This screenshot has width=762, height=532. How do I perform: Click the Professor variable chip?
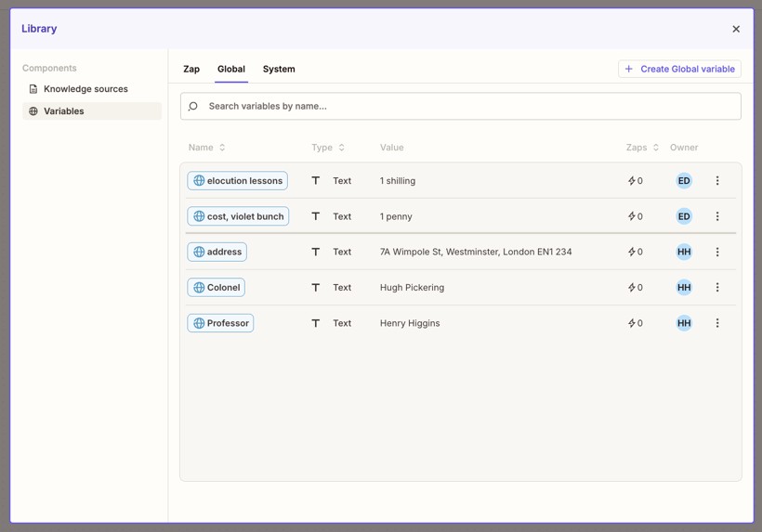[x=220, y=323]
